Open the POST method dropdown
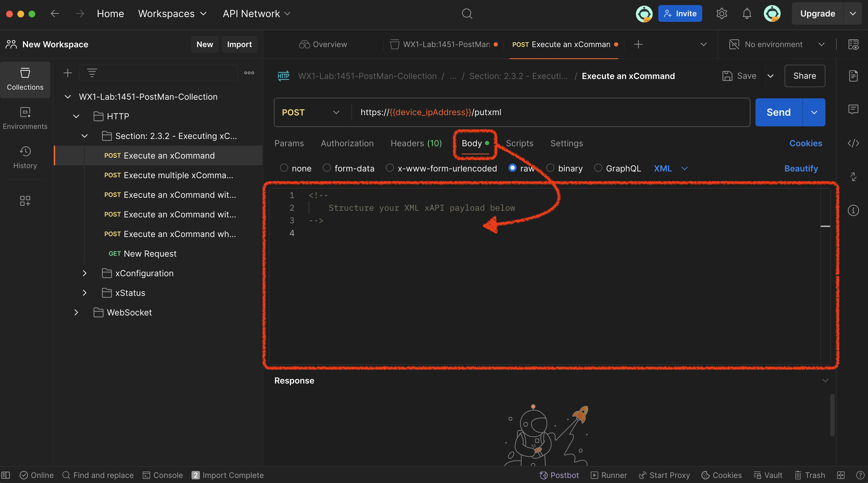 tap(310, 112)
